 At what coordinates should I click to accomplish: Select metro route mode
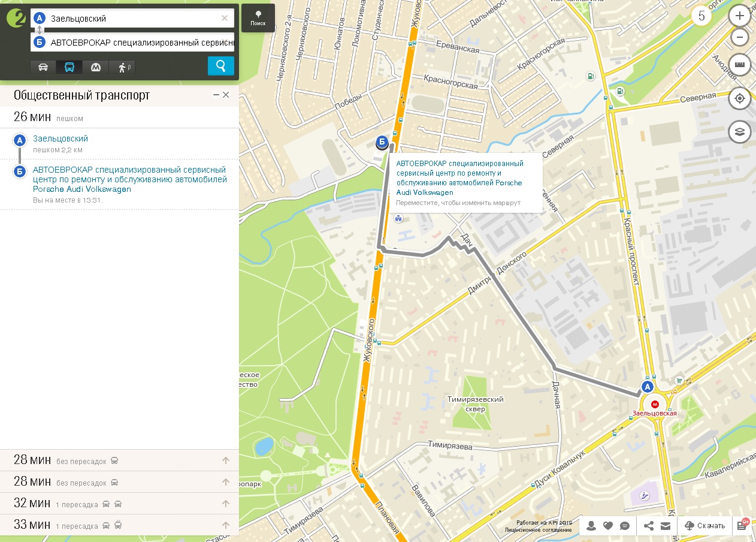(x=95, y=67)
